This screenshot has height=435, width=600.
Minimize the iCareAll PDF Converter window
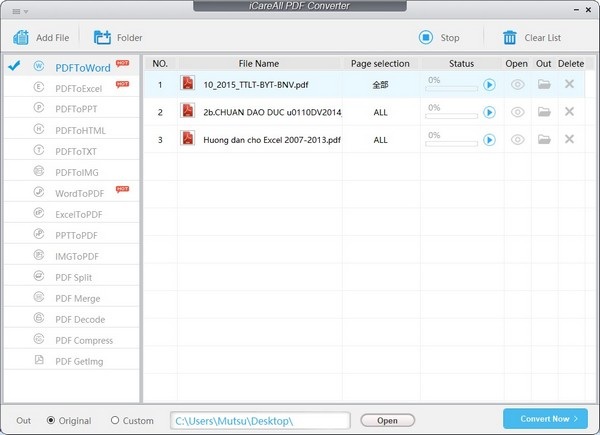tap(576, 10)
